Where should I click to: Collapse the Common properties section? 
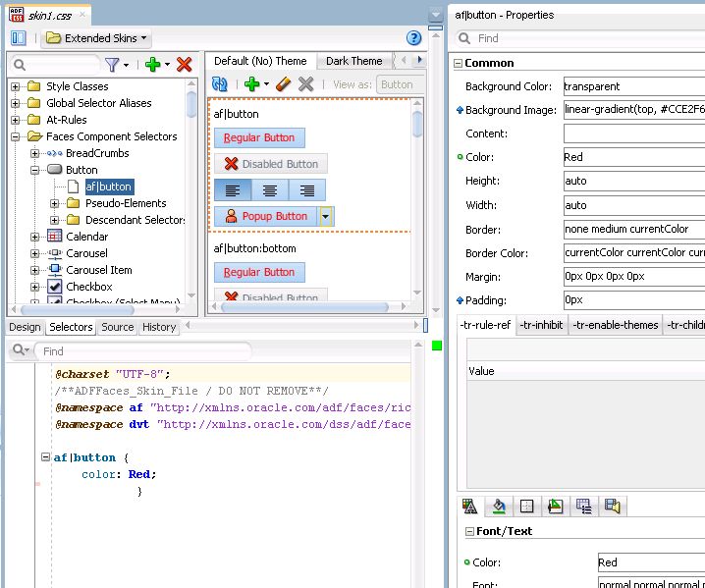pyautogui.click(x=458, y=64)
